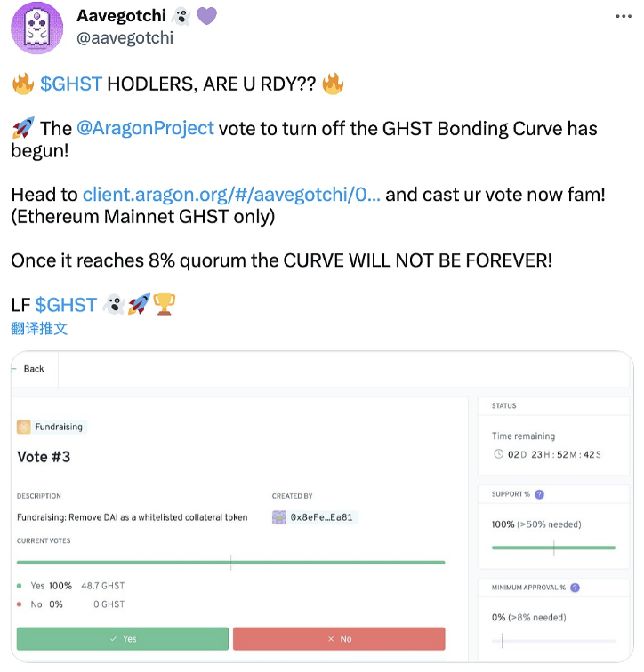
Task: Open the client.aragon.org voting link
Action: coord(231,195)
